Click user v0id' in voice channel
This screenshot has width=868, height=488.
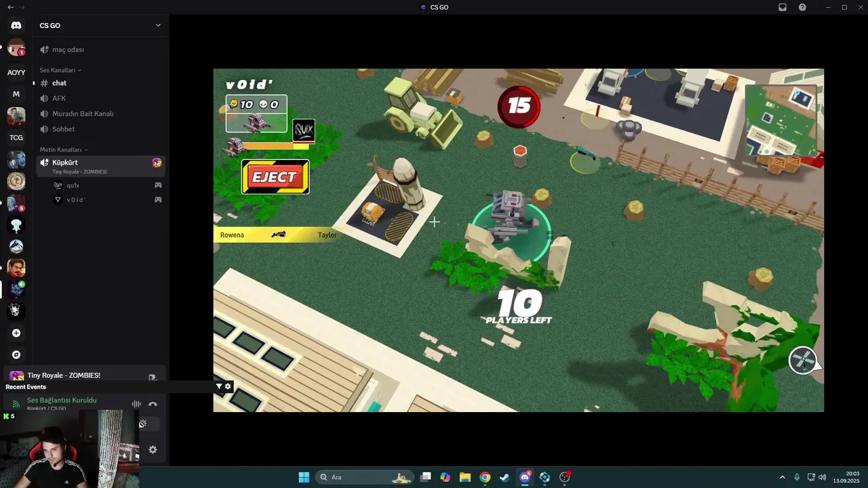click(x=107, y=199)
